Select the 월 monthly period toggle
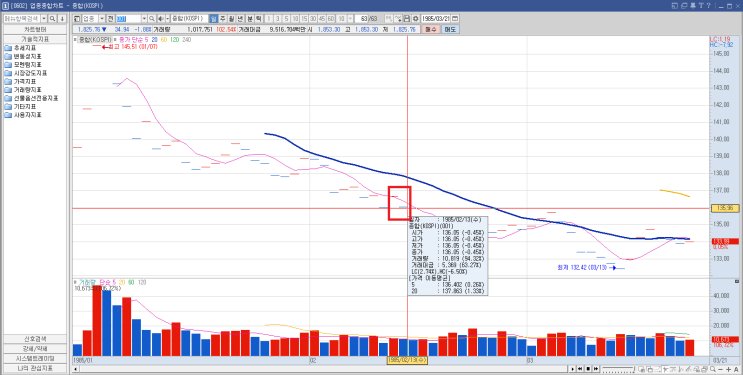 [231, 19]
